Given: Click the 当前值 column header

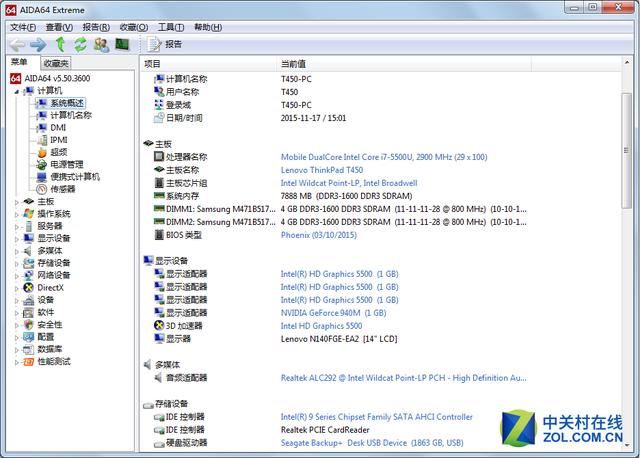Looking at the screenshot, I should click(404, 64).
